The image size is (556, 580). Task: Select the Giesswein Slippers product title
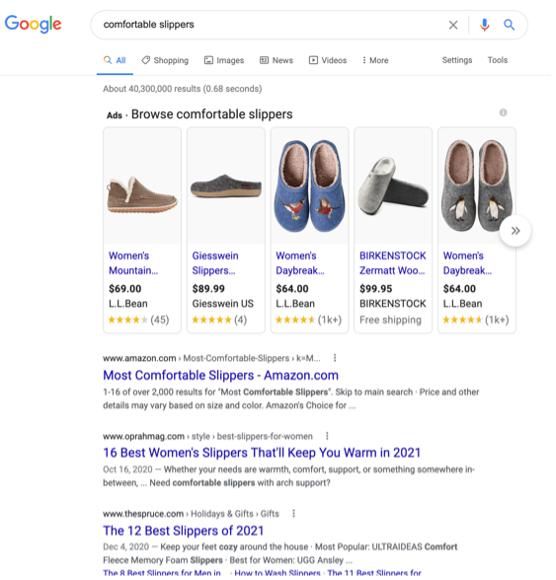click(x=215, y=263)
